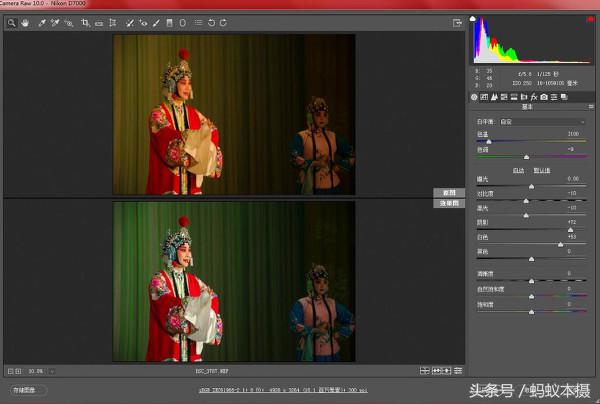Click the Auto (自动) tone link

(518, 171)
